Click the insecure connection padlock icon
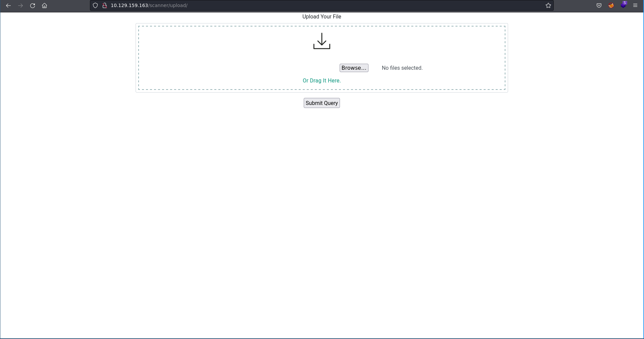Viewport: 644px width, 339px height. (x=104, y=5)
